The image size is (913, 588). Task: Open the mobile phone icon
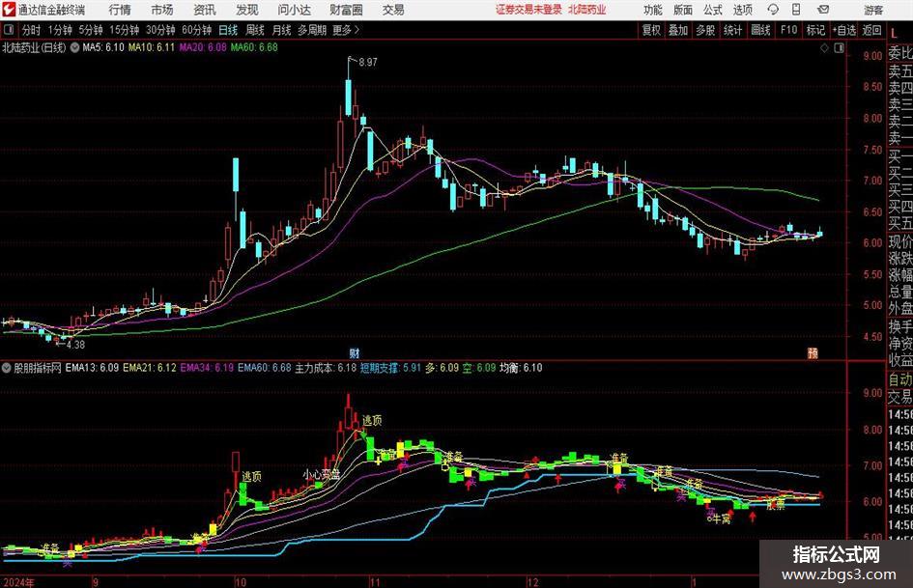click(796, 10)
